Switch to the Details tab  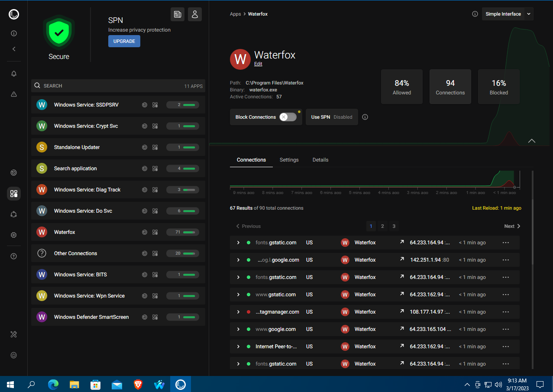coord(320,160)
